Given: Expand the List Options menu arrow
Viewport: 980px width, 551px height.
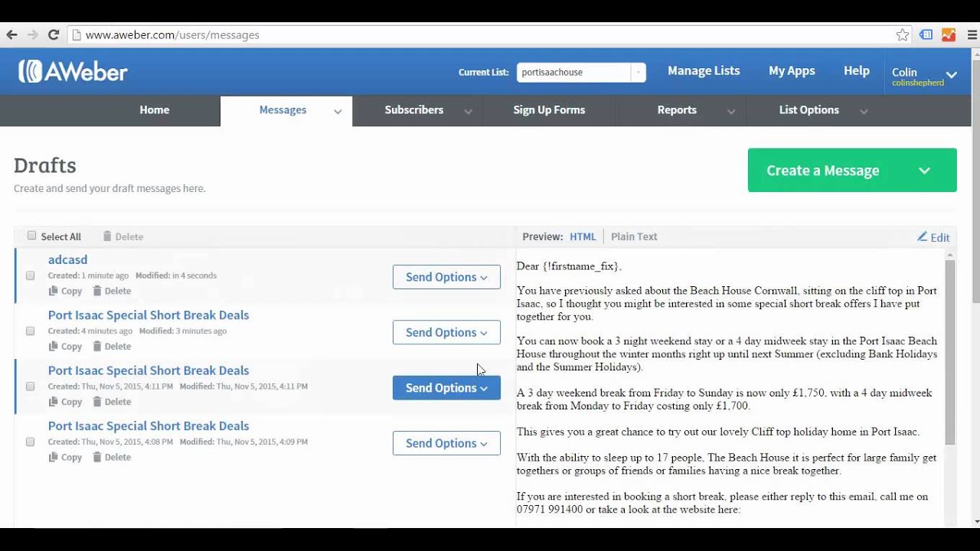Looking at the screenshot, I should pos(864,112).
